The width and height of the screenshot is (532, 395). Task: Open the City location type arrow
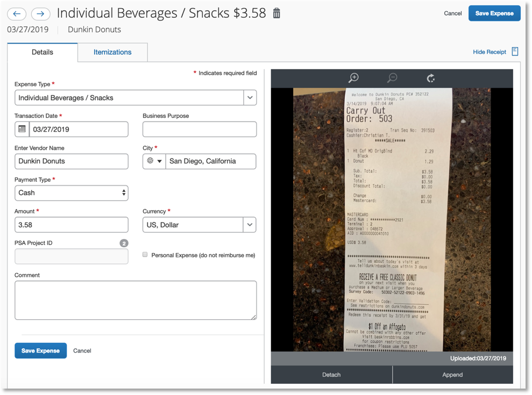click(x=159, y=161)
